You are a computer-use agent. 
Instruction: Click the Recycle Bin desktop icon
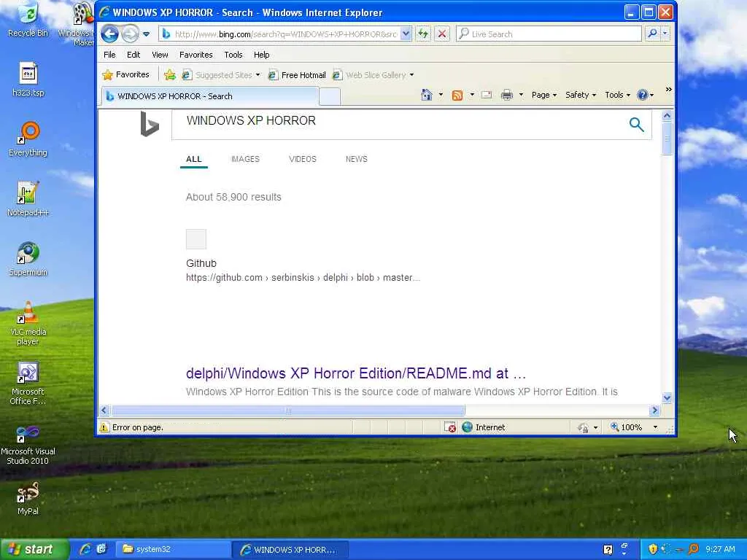tap(28, 20)
